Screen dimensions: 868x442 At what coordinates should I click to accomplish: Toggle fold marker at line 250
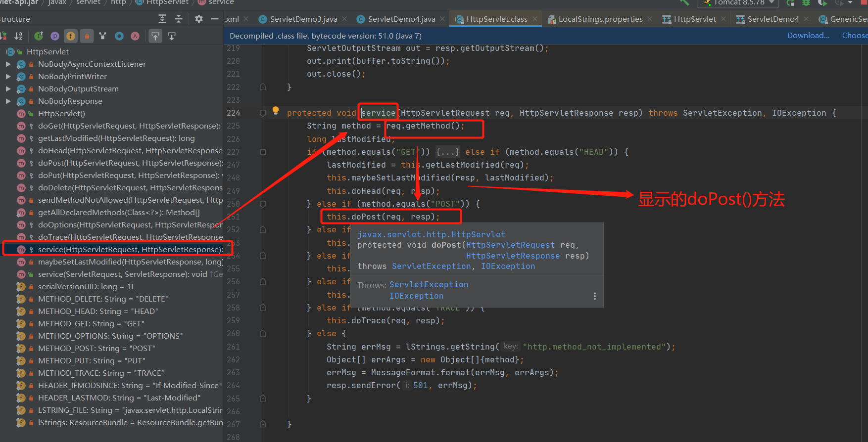tap(263, 204)
